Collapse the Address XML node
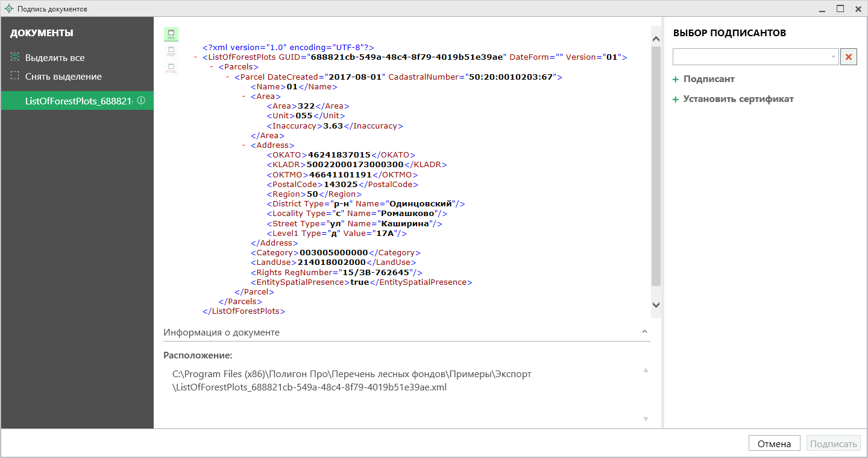Screen dimensions: 868x458 (x=244, y=145)
